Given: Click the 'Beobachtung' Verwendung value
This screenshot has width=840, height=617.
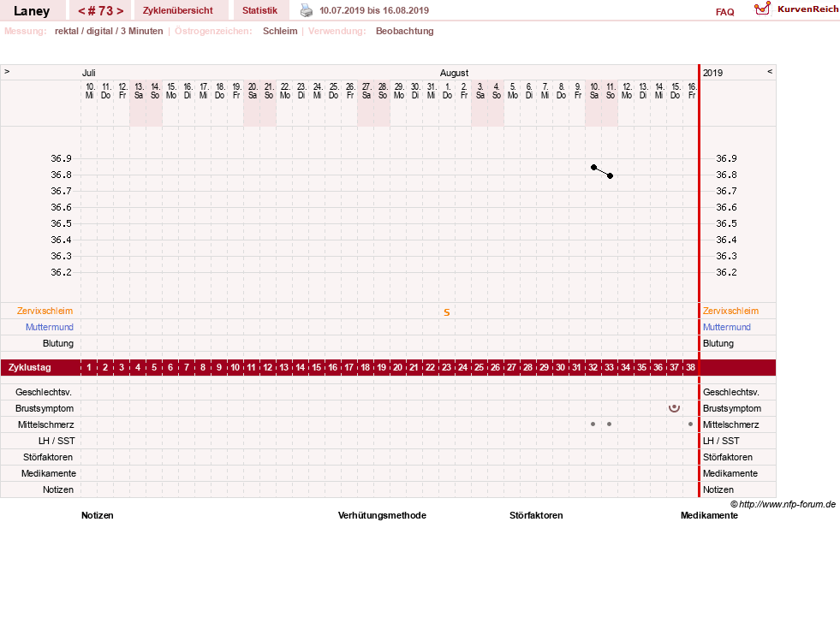Looking at the screenshot, I should click(x=404, y=31).
